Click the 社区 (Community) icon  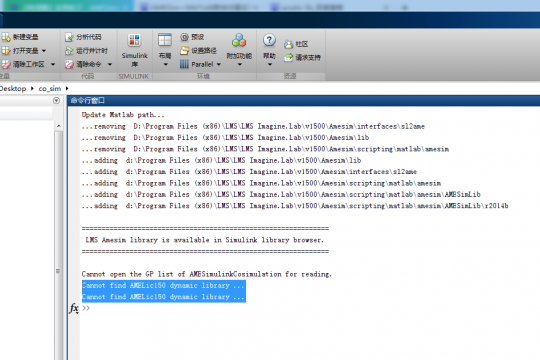(x=289, y=44)
